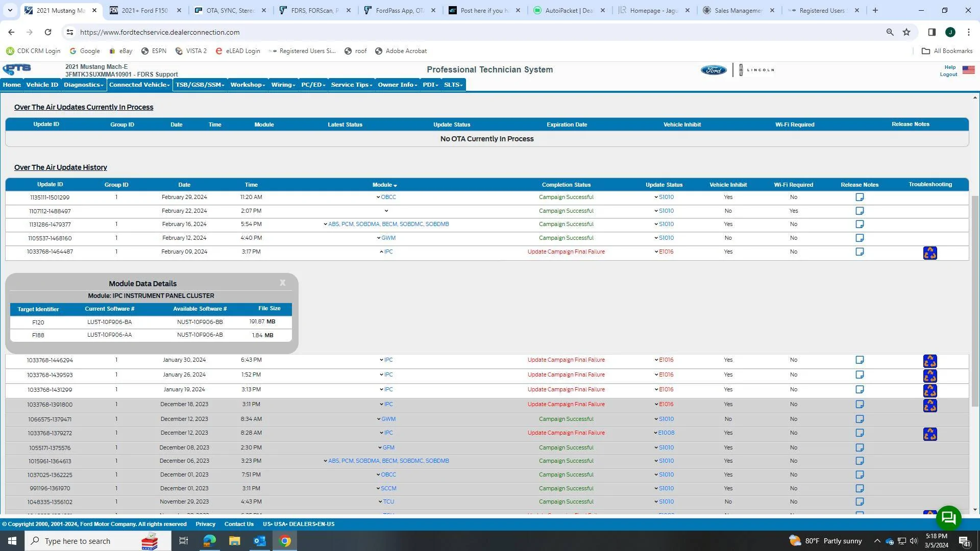980x551 pixels.
Task: Select the US flag language icon
Action: [968, 70]
